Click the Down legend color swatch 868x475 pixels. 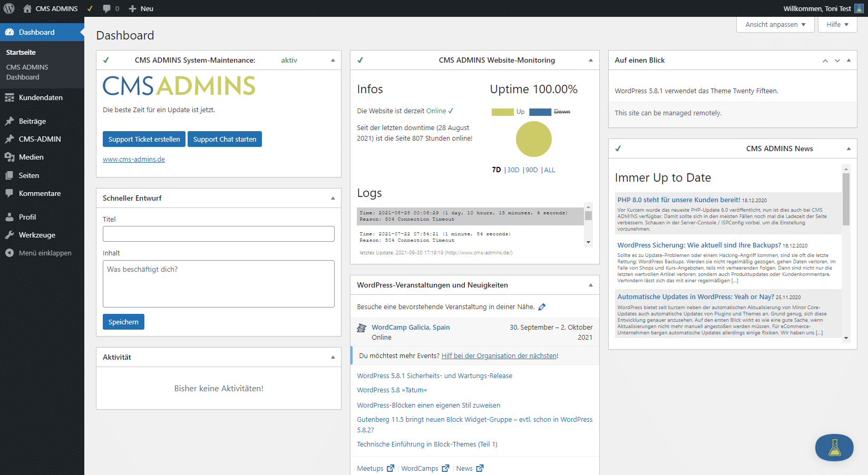[540, 112]
